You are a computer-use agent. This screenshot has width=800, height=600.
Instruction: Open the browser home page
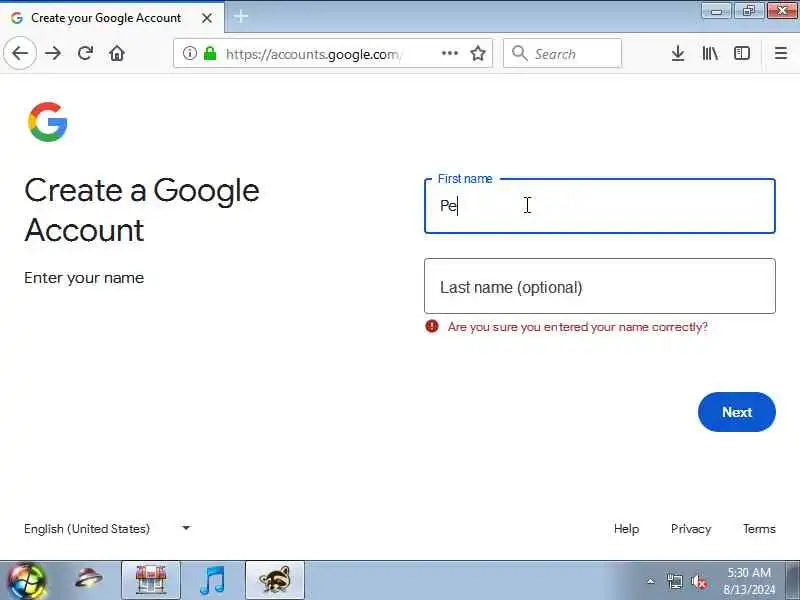[x=117, y=53]
